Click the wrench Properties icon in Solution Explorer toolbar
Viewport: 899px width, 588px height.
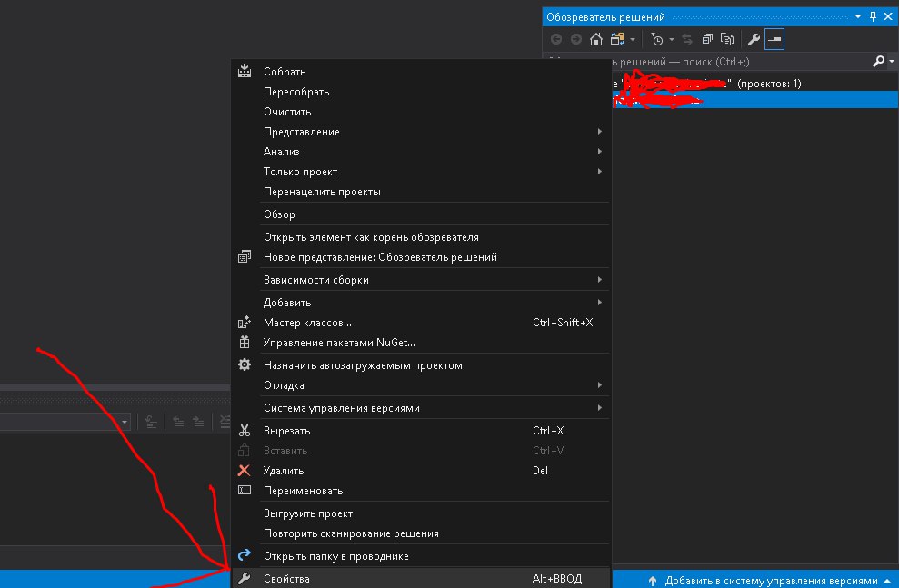[x=753, y=39]
